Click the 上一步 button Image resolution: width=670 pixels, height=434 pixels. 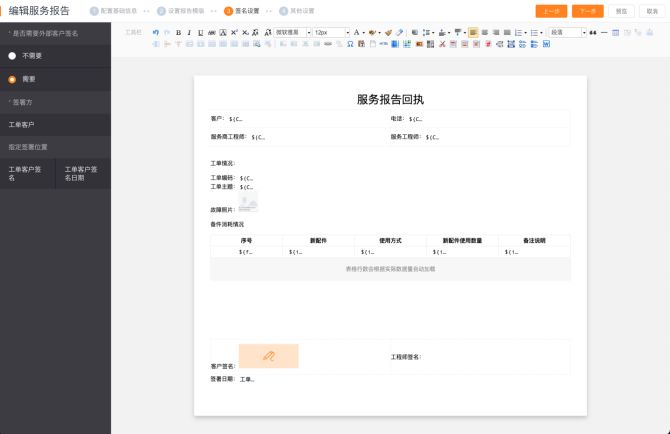tap(551, 11)
